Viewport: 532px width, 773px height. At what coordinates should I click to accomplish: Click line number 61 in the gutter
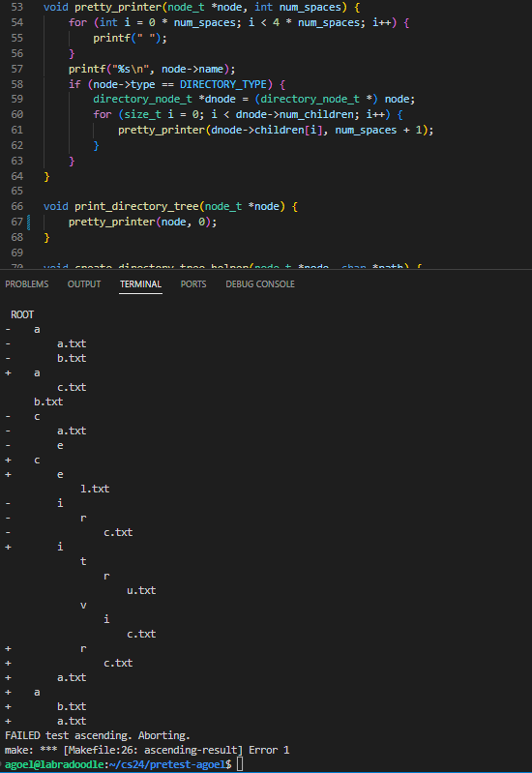17,130
